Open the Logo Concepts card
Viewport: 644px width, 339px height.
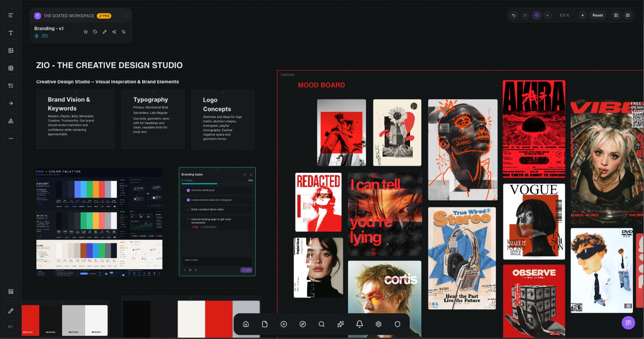[223, 120]
